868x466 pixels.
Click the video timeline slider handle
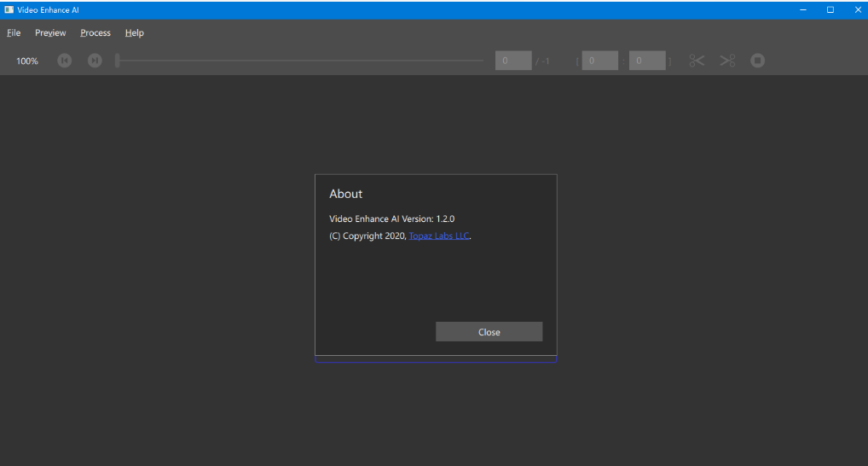(x=118, y=61)
